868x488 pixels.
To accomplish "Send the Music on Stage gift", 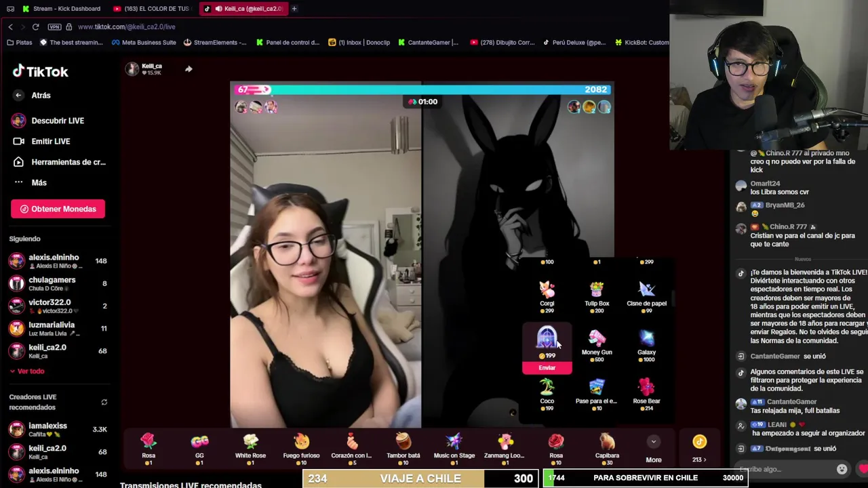I will pyautogui.click(x=454, y=448).
